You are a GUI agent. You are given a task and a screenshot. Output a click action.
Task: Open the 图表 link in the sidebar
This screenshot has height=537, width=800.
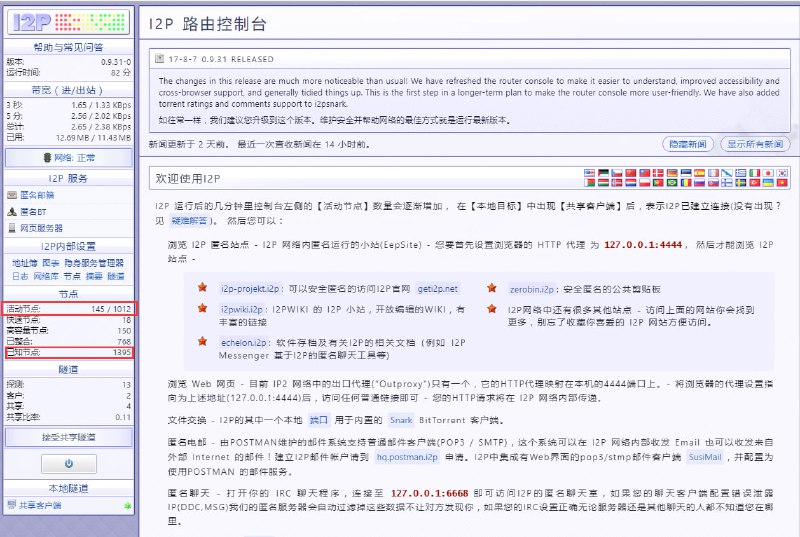[x=51, y=263]
